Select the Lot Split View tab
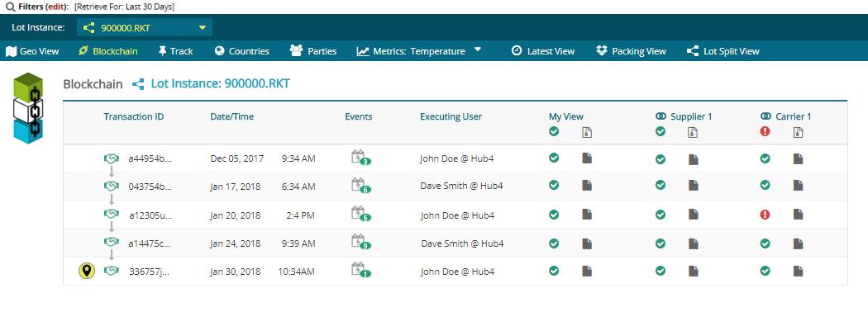This screenshot has height=312, width=868. click(723, 51)
